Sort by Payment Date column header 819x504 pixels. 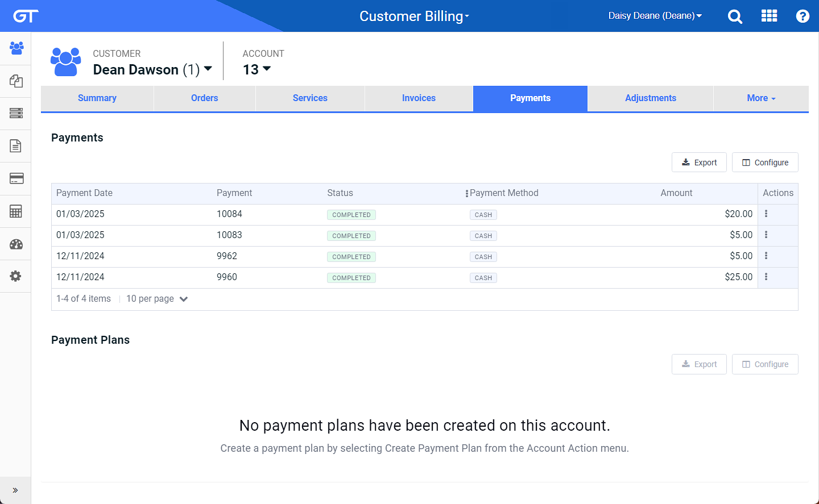(84, 193)
